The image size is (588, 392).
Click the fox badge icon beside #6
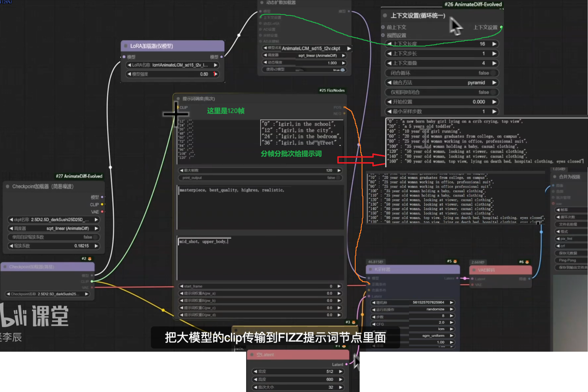[527, 262]
